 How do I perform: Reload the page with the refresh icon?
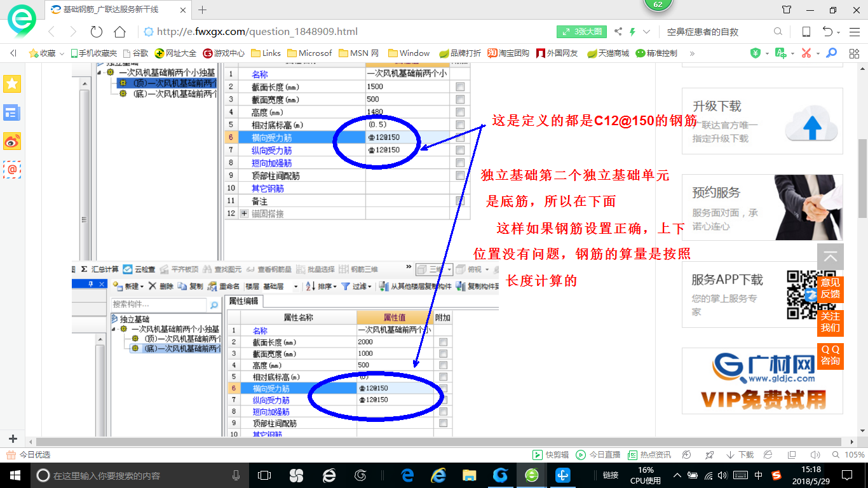(97, 32)
